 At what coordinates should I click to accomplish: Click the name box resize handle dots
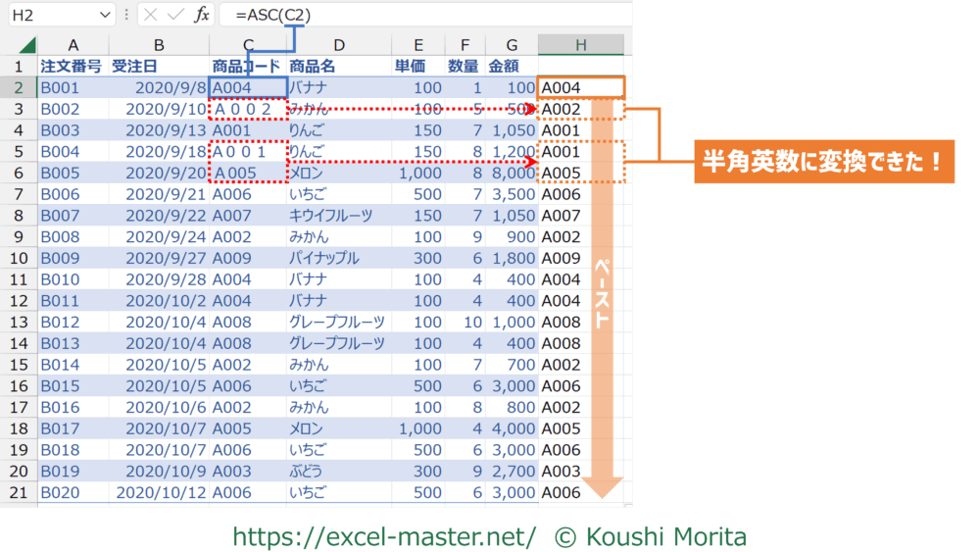(x=128, y=15)
